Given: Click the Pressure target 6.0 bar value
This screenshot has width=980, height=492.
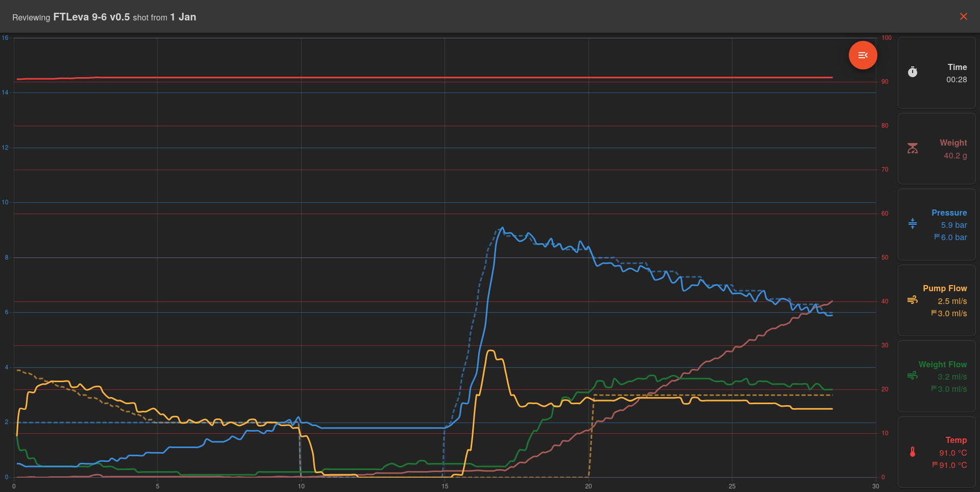Looking at the screenshot, I should click(x=953, y=238).
